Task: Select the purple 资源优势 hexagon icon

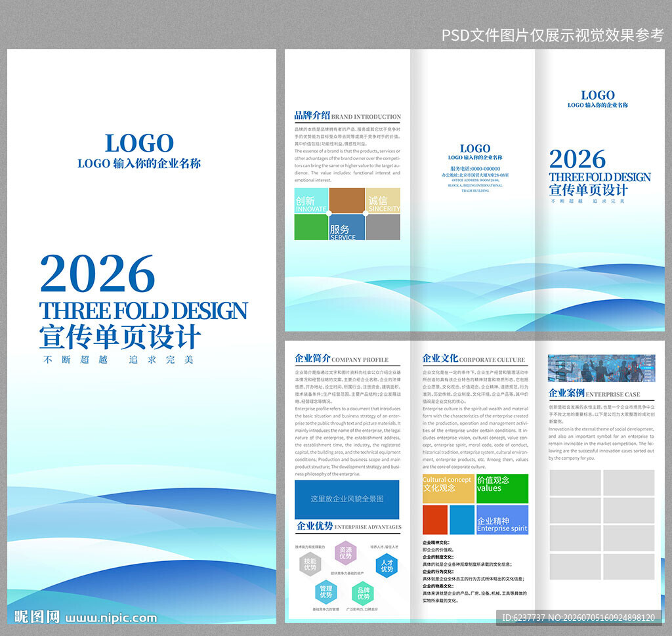Action: pyautogui.click(x=345, y=553)
